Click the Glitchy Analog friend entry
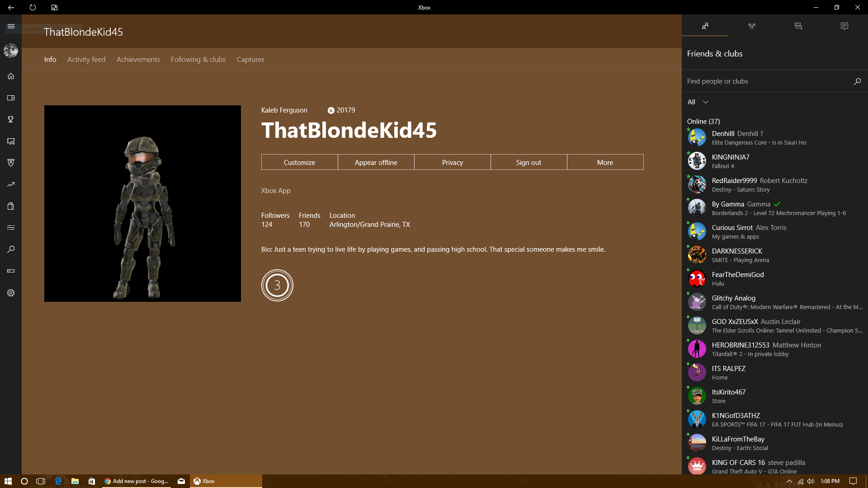This screenshot has height=488, width=868. 774,302
